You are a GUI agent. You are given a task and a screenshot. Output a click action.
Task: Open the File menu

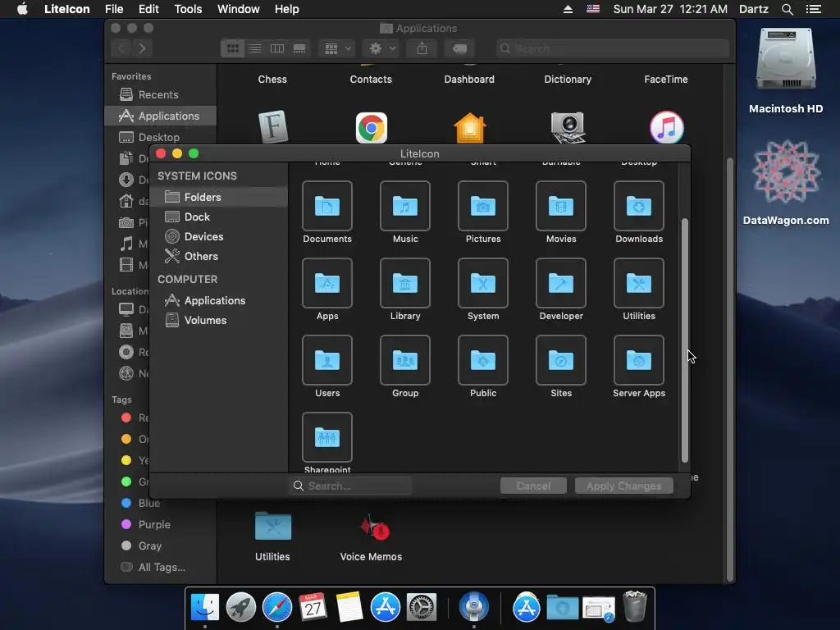point(114,9)
